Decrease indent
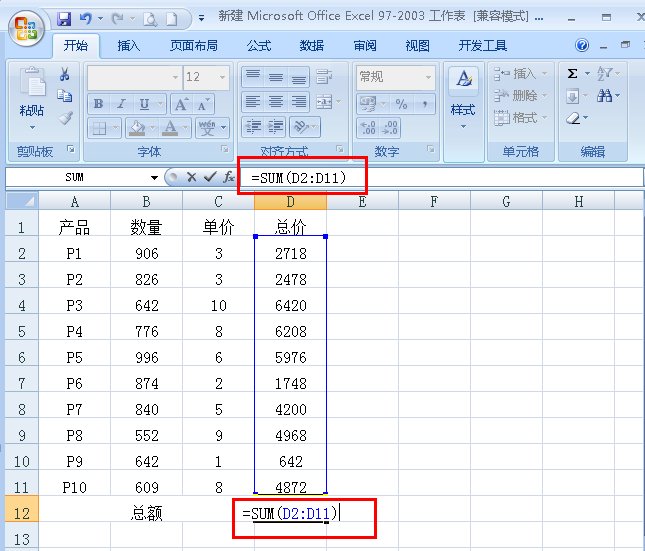 click(253, 126)
